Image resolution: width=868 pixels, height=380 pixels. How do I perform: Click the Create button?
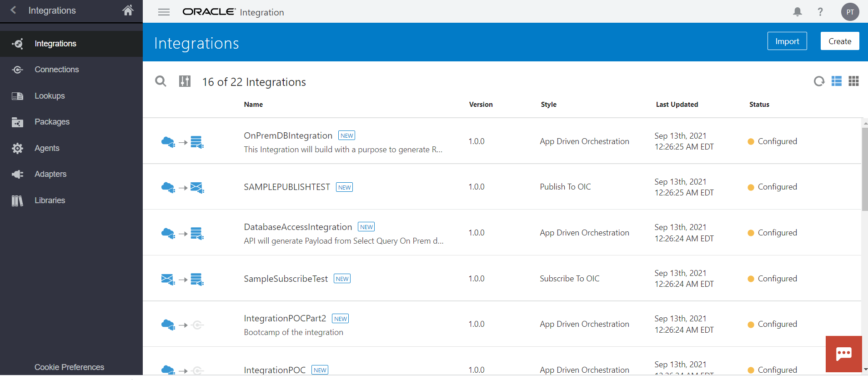[x=839, y=41]
